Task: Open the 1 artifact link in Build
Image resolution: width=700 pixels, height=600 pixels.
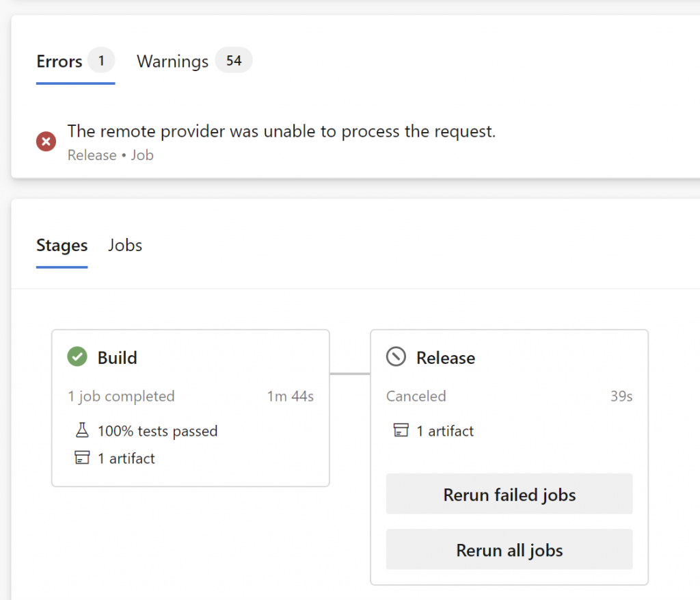Action: (x=126, y=458)
